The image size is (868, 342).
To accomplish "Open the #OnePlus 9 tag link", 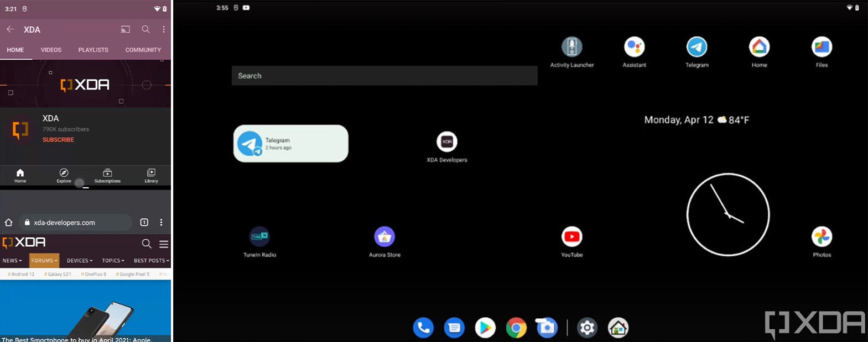I will click(93, 274).
